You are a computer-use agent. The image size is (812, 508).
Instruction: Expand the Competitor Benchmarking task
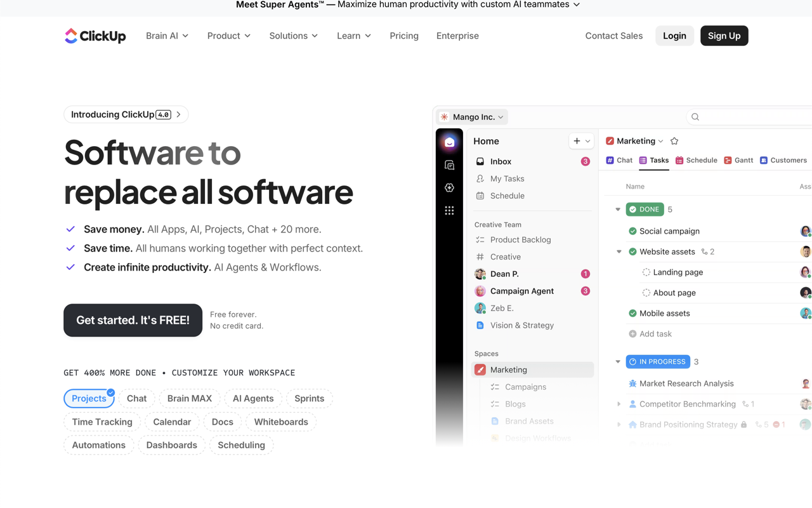[x=619, y=404]
